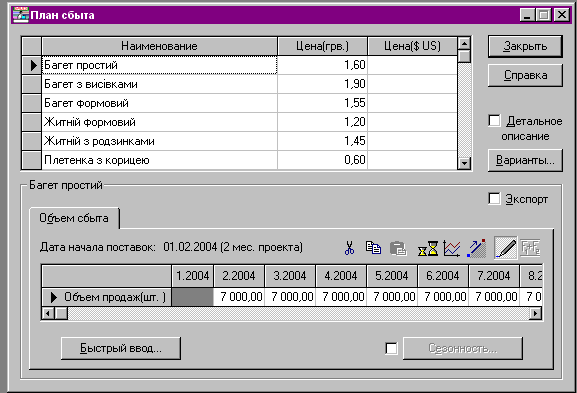
Task: Switch to the Объем сбыта tab
Action: click(x=74, y=218)
